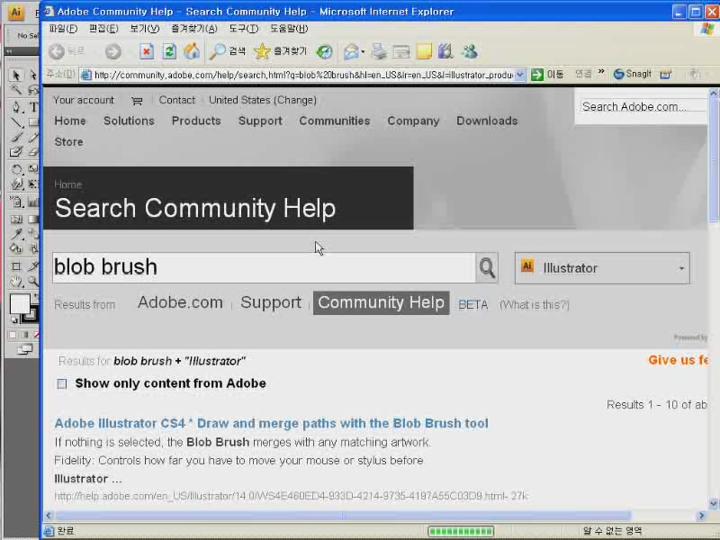Open the Products navigation link
This screenshot has height=540, width=720.
196,121
